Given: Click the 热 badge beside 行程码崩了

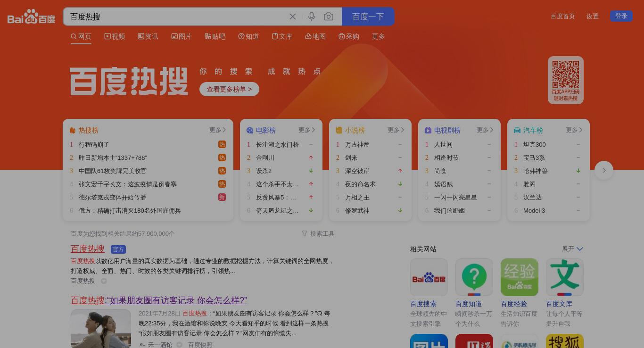Looking at the screenshot, I should click(x=222, y=144).
